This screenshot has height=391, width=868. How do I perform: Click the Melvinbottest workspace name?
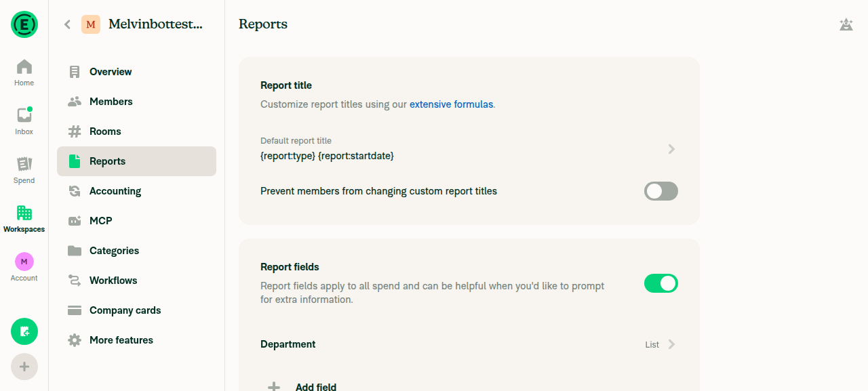pos(155,24)
